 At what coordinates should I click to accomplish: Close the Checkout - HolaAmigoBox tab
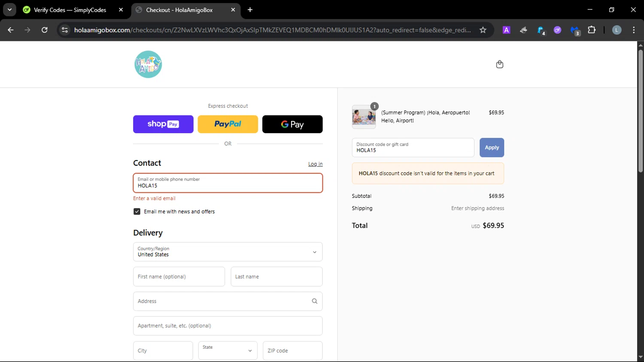233,10
